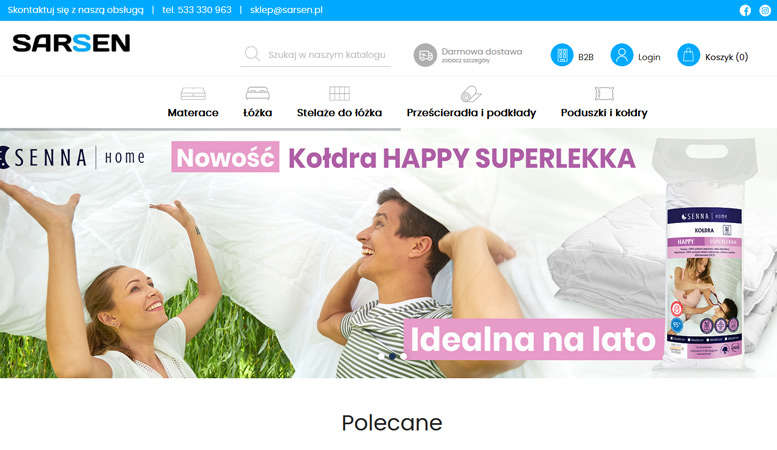Click the SARSEN logo
The image size is (777, 450).
point(71,43)
